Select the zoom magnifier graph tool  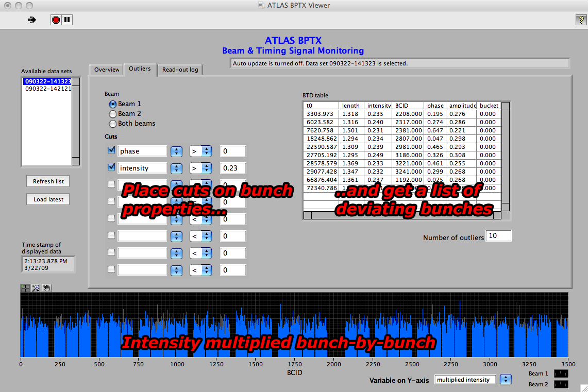click(36, 288)
